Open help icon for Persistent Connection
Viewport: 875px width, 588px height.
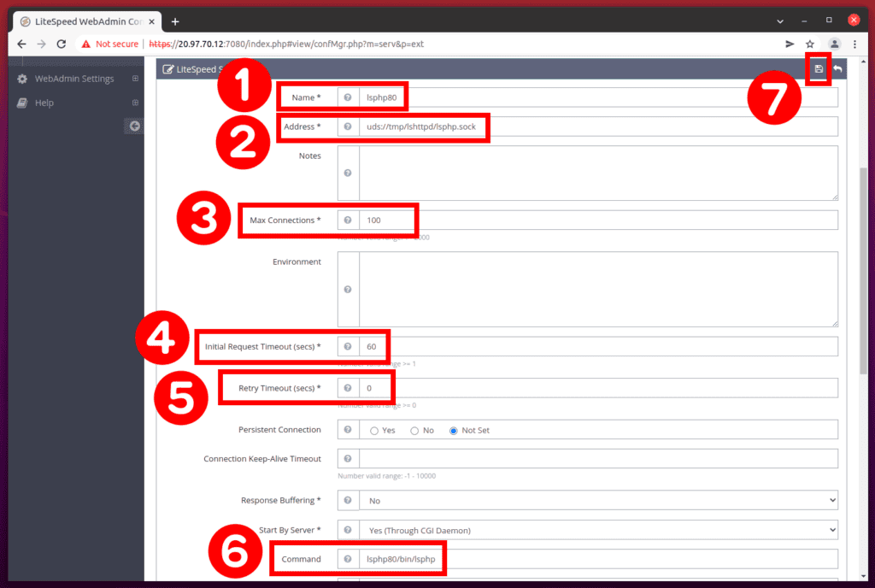point(348,430)
